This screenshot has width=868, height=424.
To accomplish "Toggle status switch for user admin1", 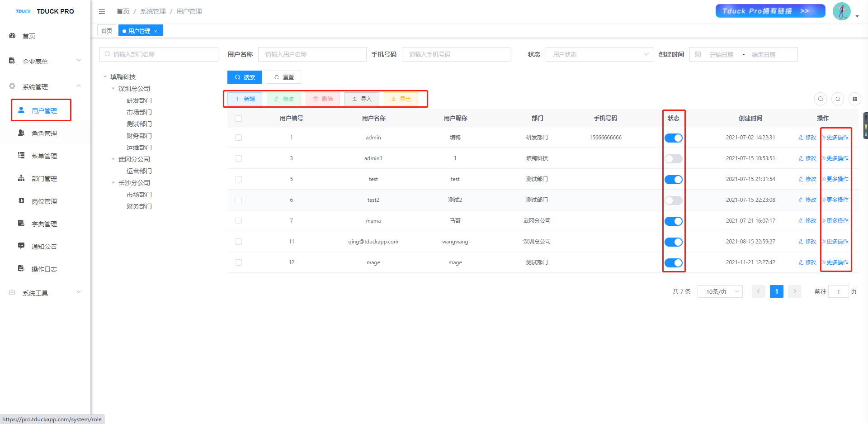I will click(x=673, y=159).
